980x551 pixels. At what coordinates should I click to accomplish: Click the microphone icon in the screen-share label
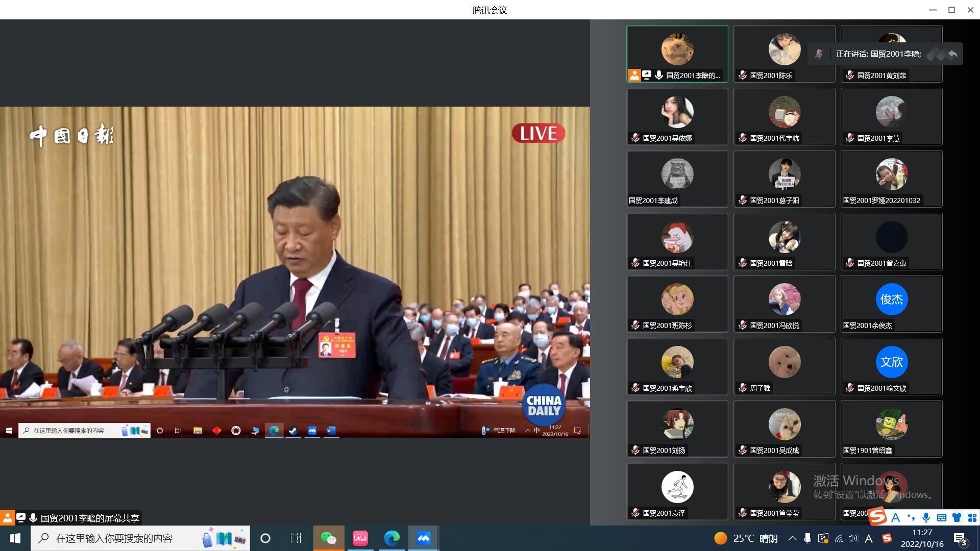point(33,518)
